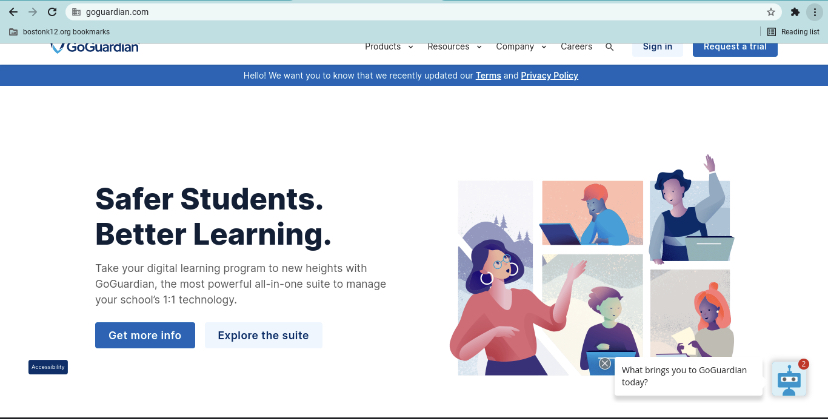
Task: Bookmark this page with the star icon
Action: 770,12
